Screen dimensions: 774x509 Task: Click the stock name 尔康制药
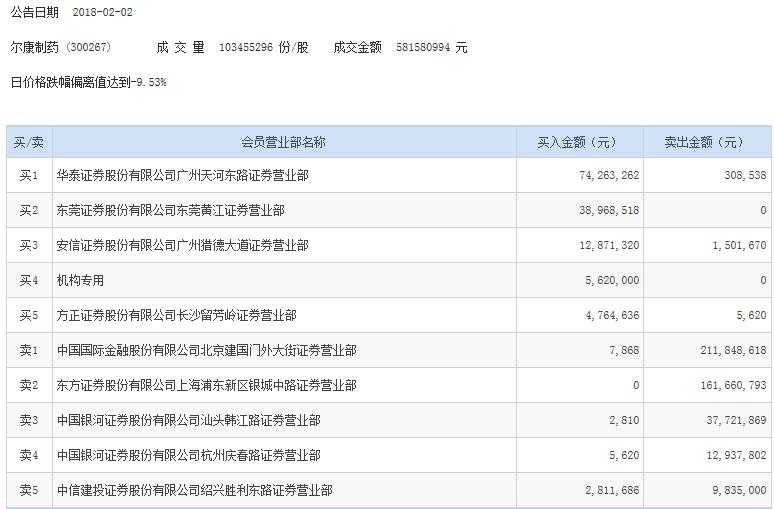tap(35, 47)
